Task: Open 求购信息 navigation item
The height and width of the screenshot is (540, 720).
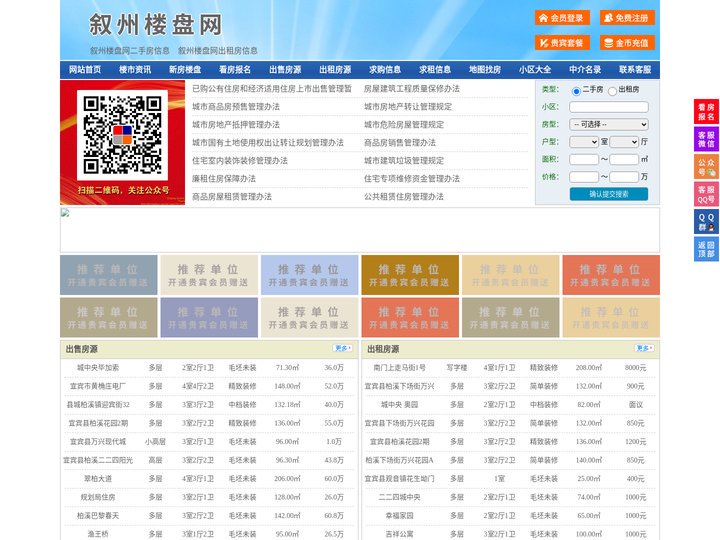Action: coord(385,70)
